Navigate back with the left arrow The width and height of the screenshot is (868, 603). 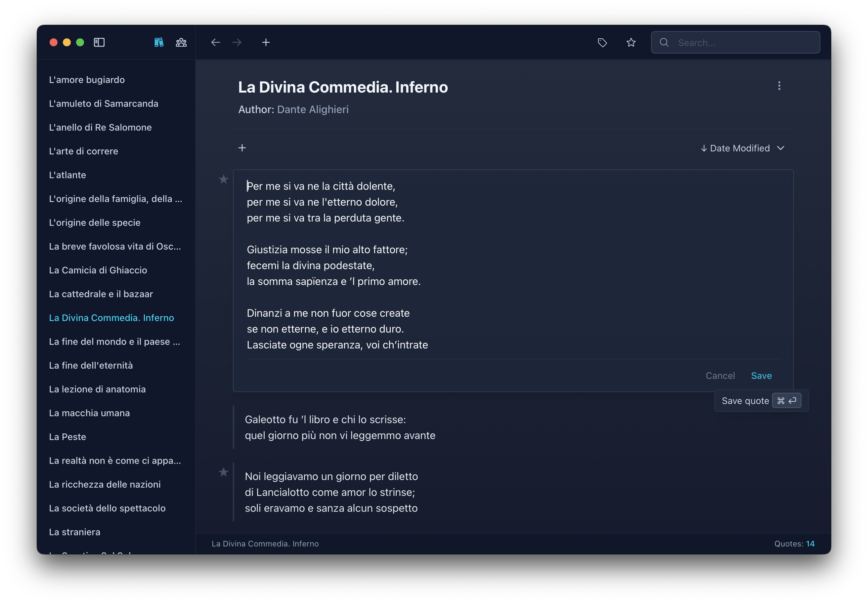215,42
